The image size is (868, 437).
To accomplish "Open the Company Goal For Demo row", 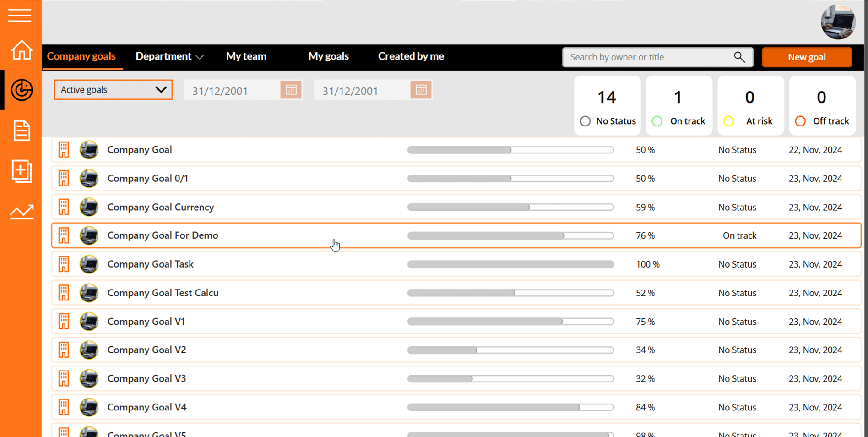I will tap(163, 235).
